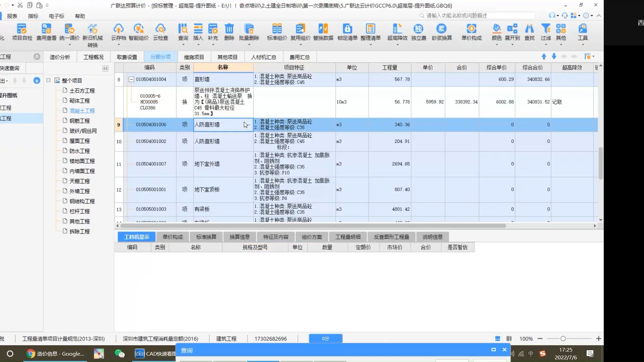Open the 砂浆换算 tool

pyautogui.click(x=441, y=32)
